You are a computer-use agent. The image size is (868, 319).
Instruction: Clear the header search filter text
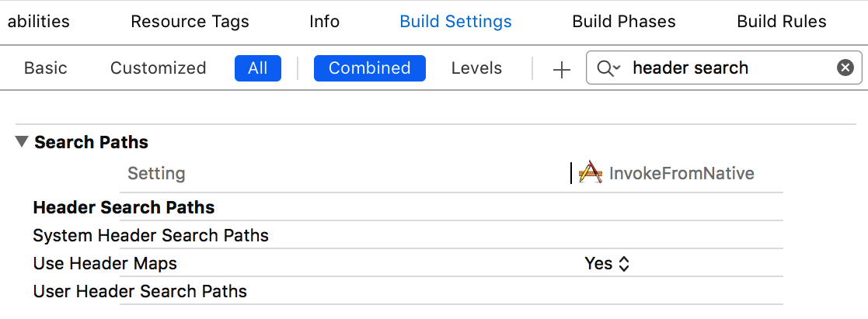click(845, 68)
